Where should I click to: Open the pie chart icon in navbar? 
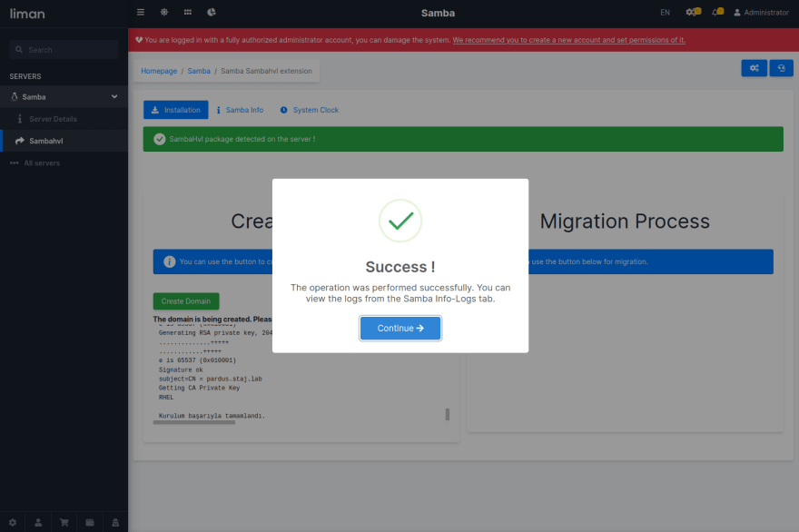pos(212,12)
